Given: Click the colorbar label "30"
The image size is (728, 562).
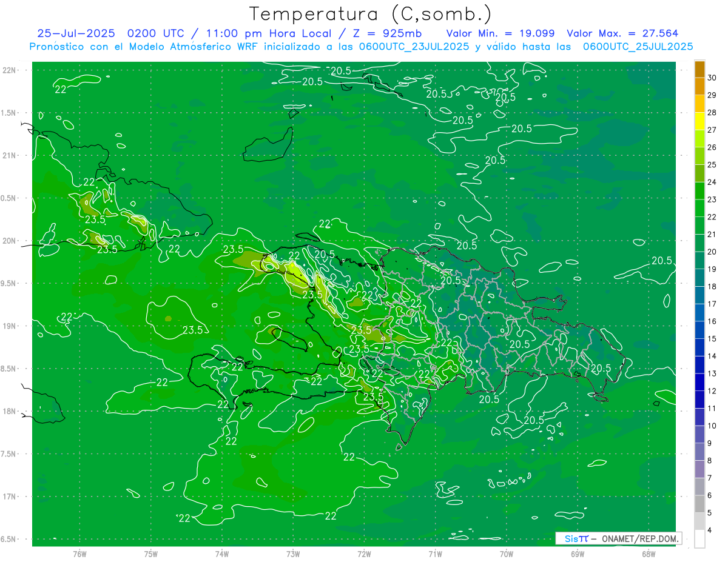Looking at the screenshot, I should pos(712,78).
